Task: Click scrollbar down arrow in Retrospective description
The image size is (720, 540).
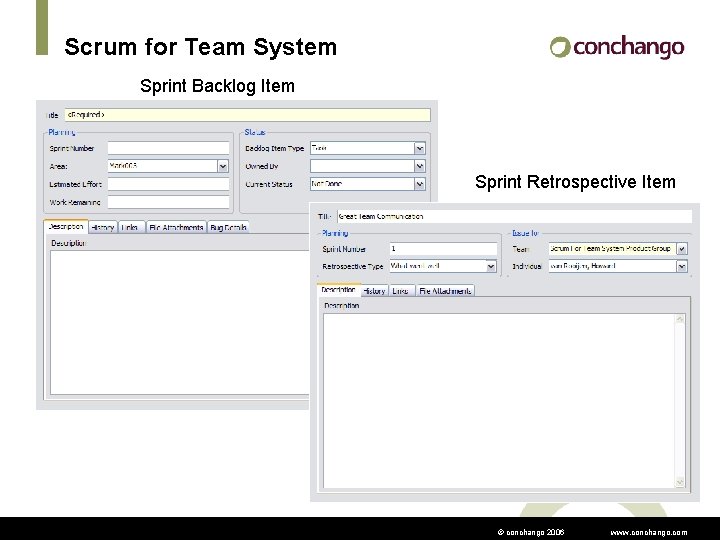Action: (x=680, y=482)
